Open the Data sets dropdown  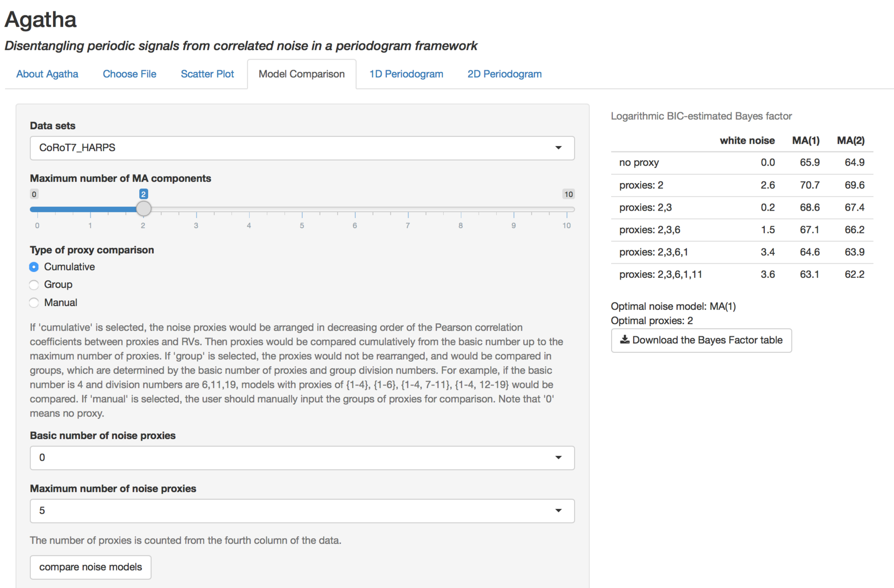click(x=302, y=148)
